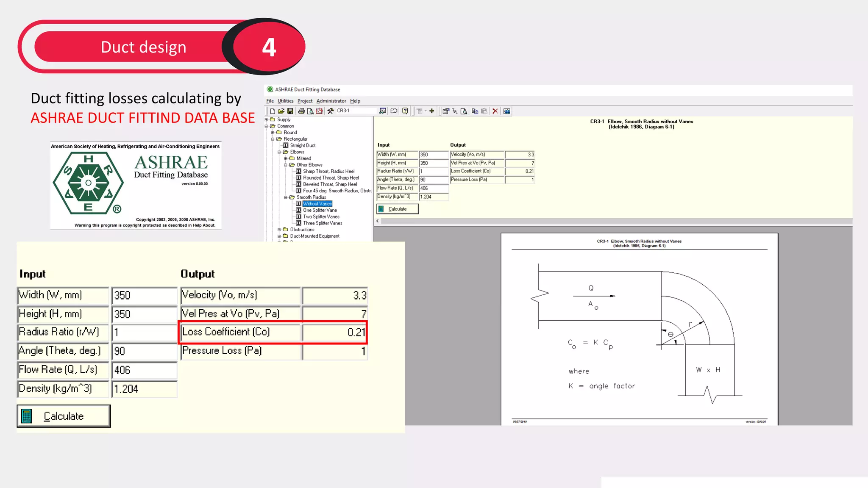Click the blue table grid icon
This screenshot has width=868, height=488.
(x=507, y=111)
